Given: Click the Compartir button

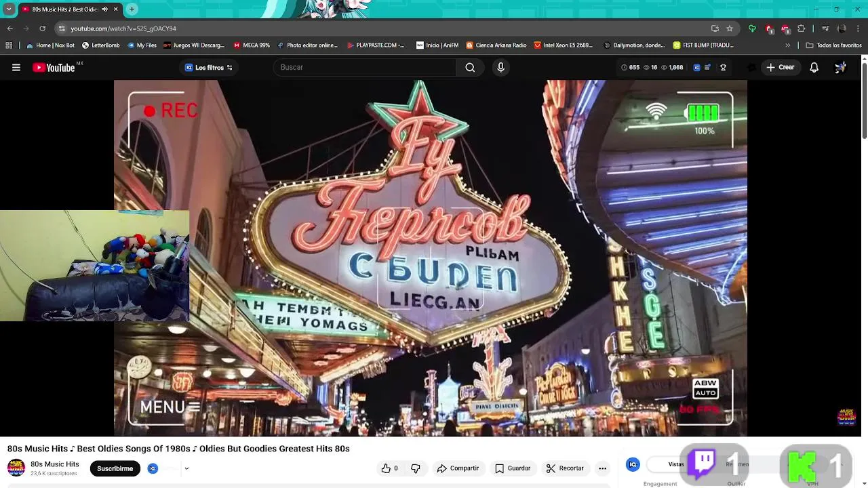Looking at the screenshot, I should 458,468.
